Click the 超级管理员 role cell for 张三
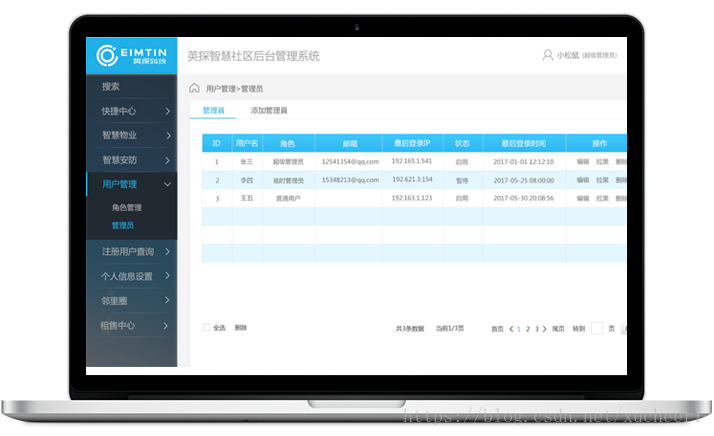Screen dimensions: 714x436 (288, 162)
